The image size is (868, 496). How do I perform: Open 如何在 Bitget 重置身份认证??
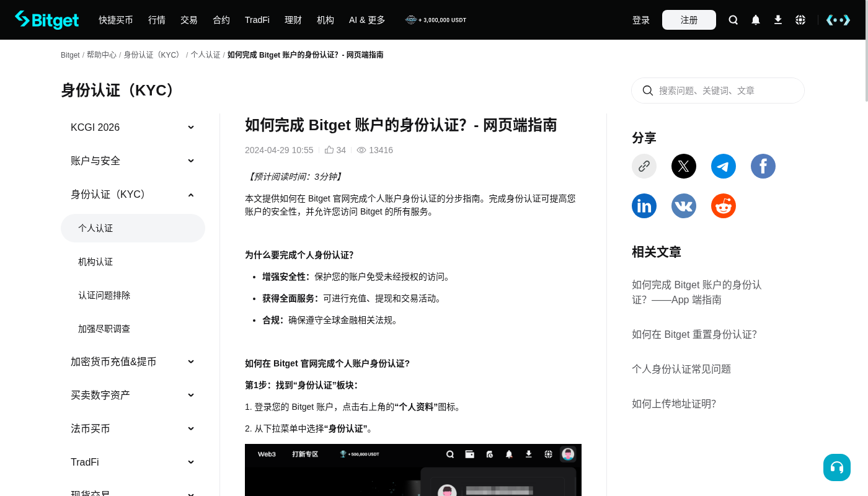(694, 334)
